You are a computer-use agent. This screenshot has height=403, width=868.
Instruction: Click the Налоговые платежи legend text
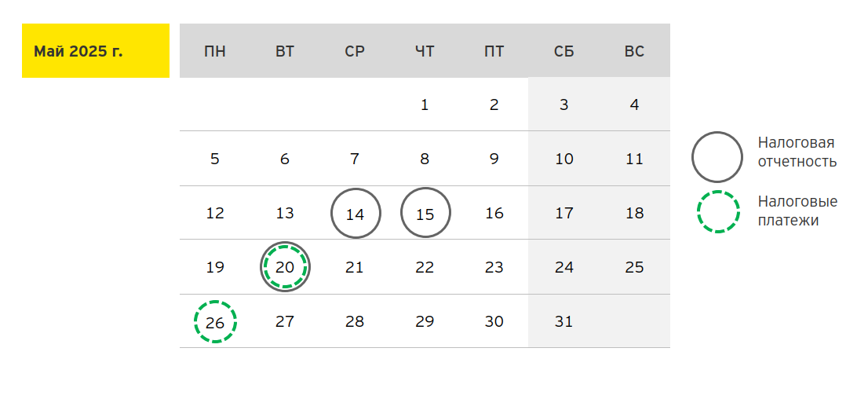point(797,211)
